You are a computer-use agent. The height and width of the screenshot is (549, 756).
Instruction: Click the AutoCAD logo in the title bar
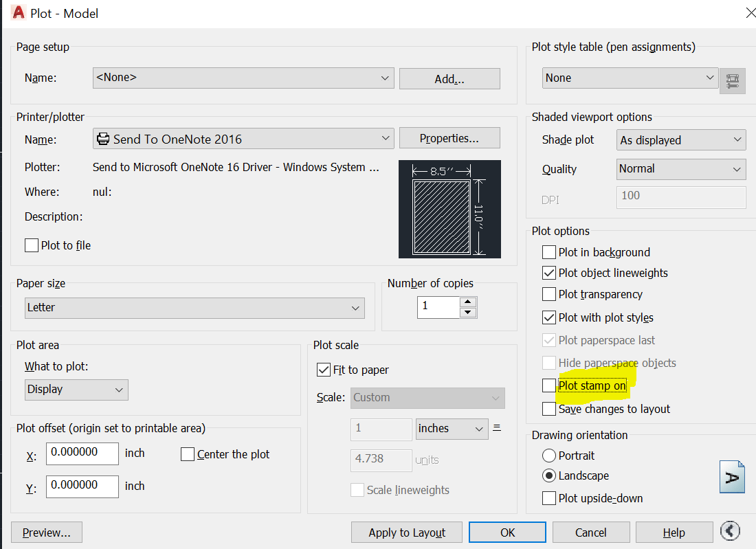coord(17,12)
